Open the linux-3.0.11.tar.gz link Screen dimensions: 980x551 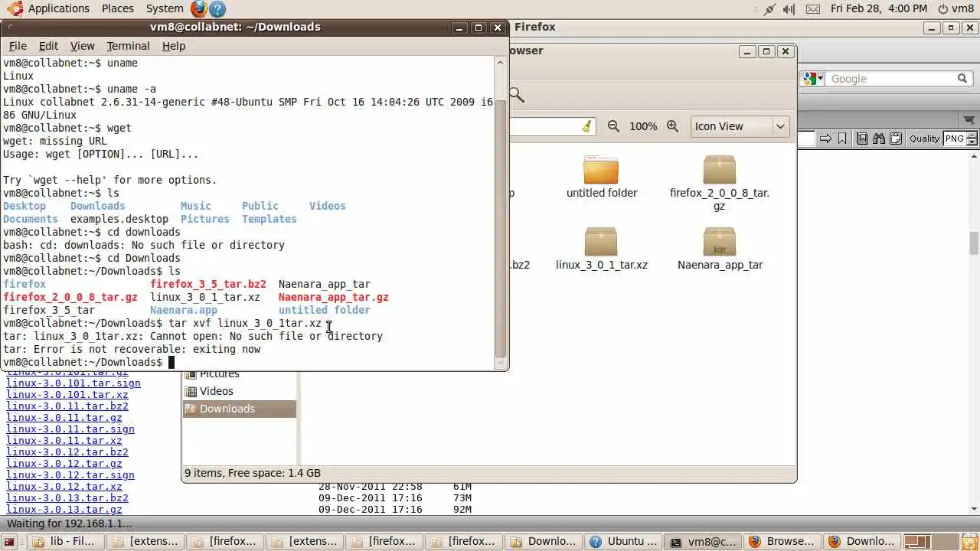(x=64, y=418)
